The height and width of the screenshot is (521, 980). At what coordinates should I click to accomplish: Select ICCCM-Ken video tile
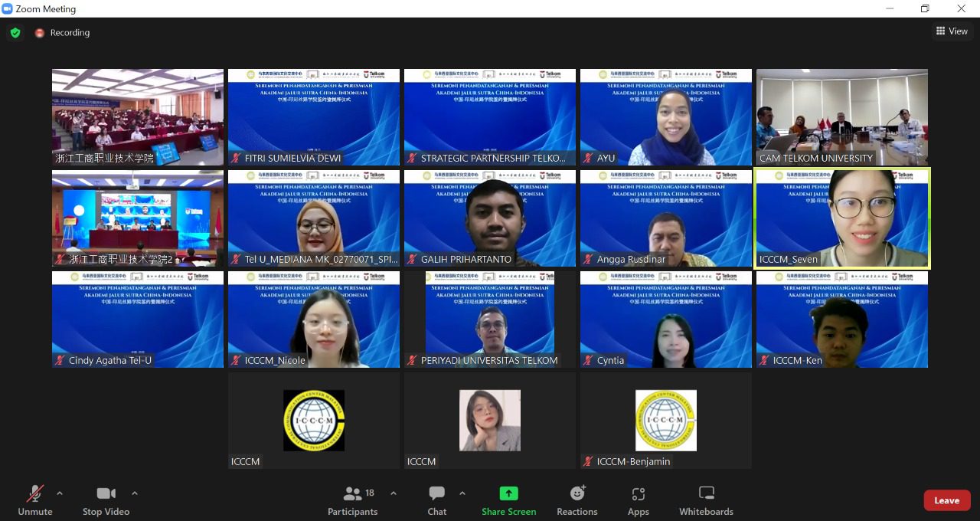coord(842,319)
